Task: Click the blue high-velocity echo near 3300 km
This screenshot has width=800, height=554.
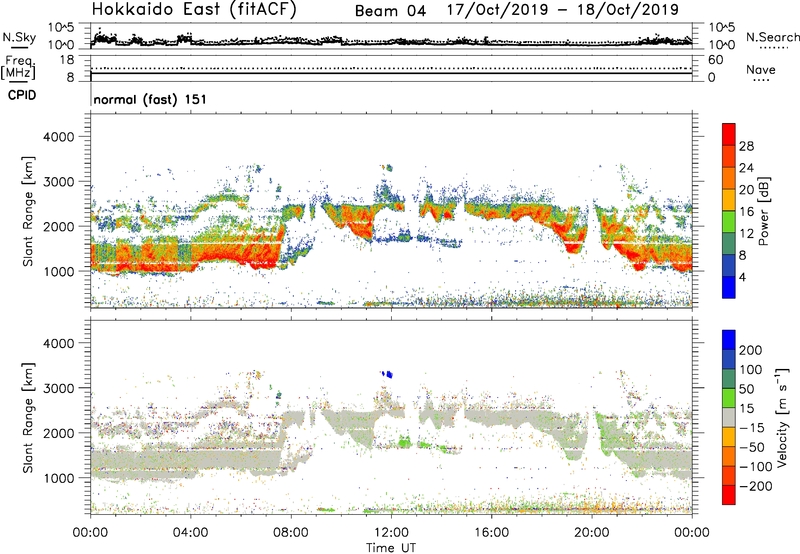Action: (389, 374)
